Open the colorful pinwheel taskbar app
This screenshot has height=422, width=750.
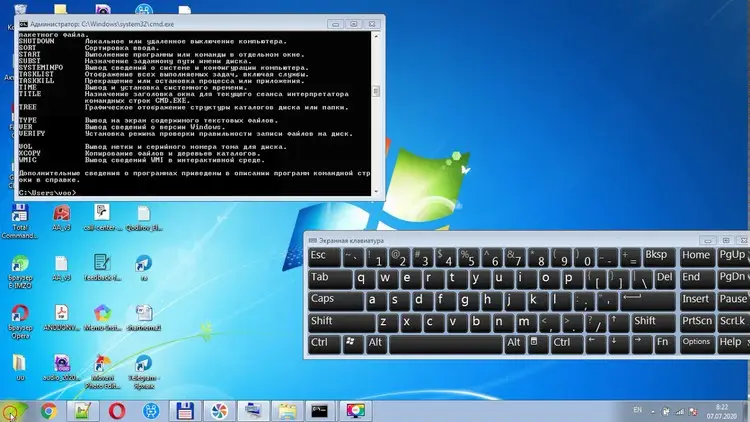219,411
